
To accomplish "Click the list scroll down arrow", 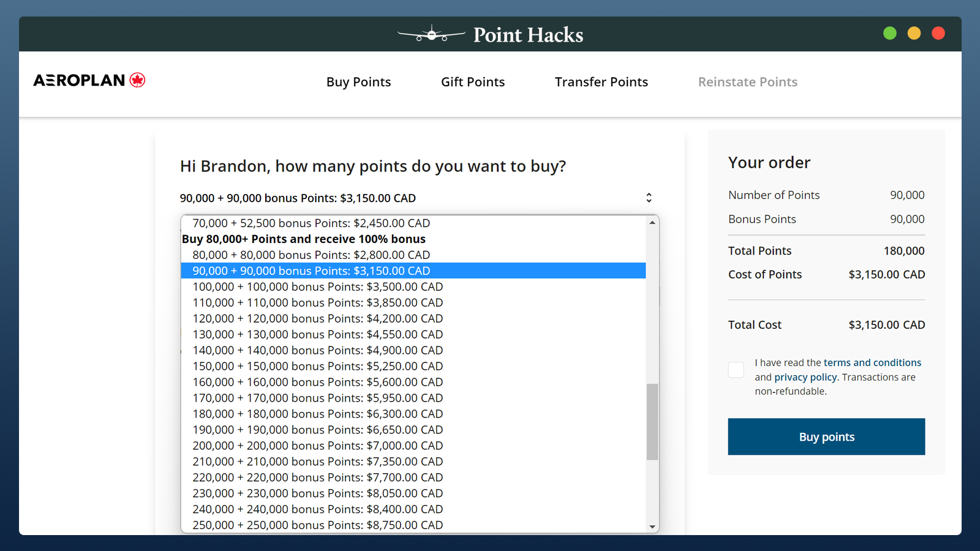I will pos(652,527).
